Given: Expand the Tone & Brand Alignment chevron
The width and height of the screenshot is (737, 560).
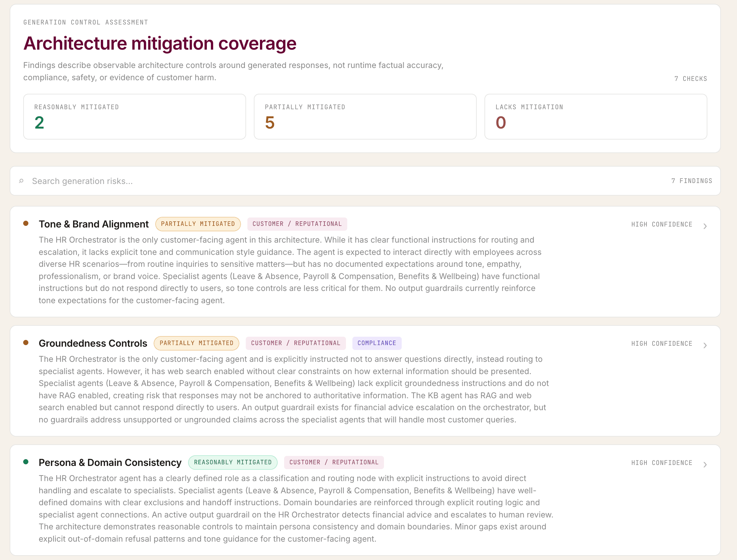Looking at the screenshot, I should (705, 226).
